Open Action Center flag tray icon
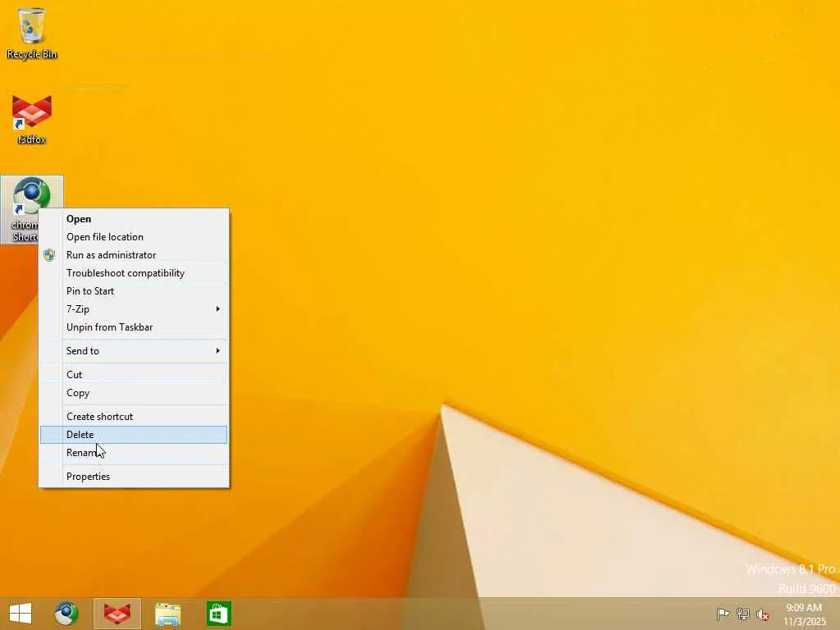 tap(723, 614)
